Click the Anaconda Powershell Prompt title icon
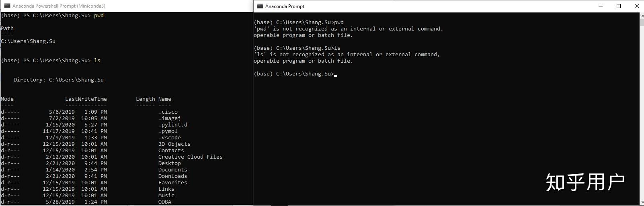Viewport: 644px width, 206px height. pyautogui.click(x=7, y=6)
